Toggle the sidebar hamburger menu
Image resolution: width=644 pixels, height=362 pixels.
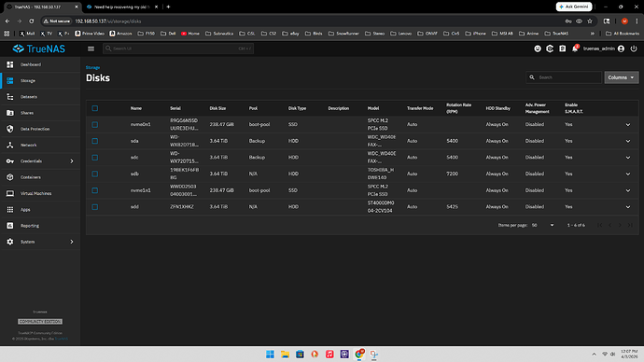coord(91,49)
